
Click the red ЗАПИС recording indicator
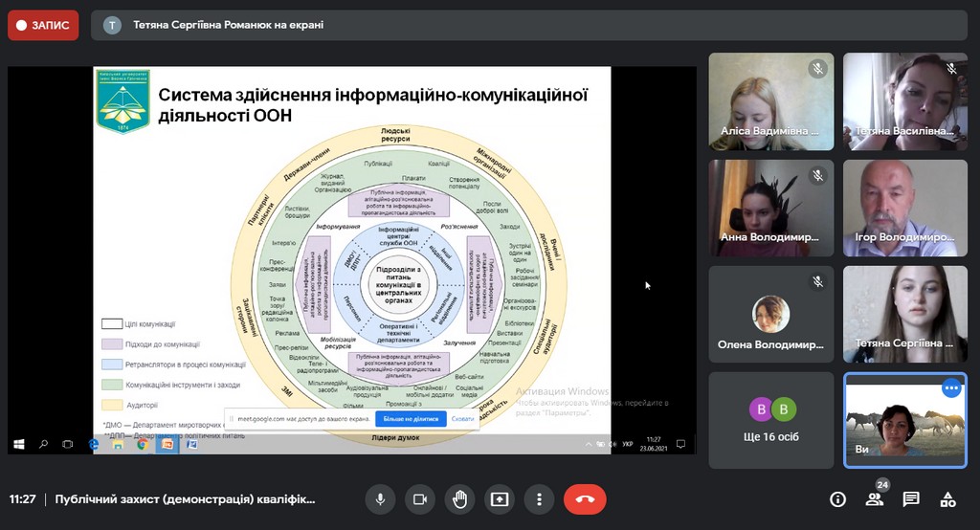(43, 25)
